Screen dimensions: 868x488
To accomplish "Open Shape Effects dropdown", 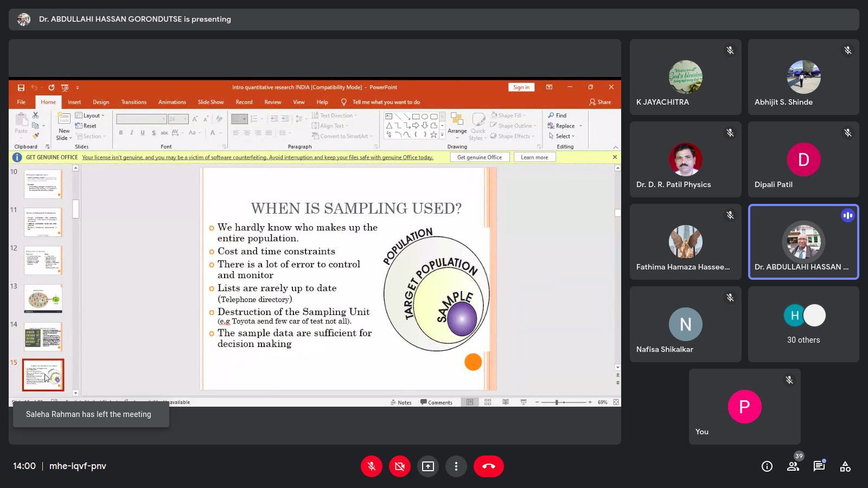I will [x=513, y=136].
